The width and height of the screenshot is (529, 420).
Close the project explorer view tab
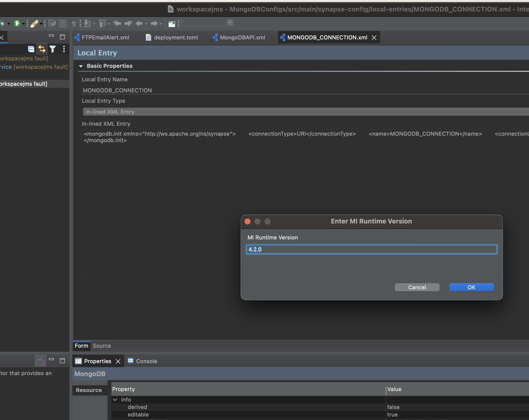coord(2,38)
